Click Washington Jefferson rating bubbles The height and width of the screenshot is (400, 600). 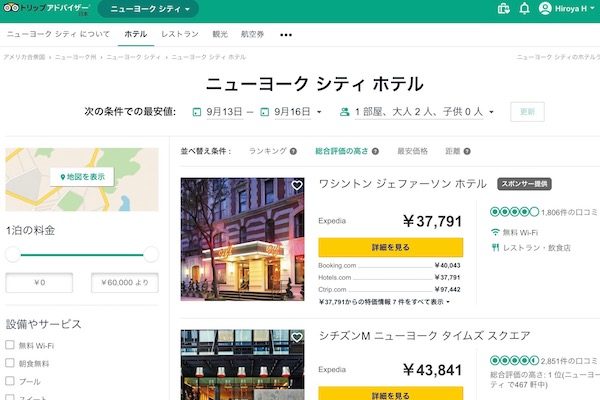tap(514, 212)
